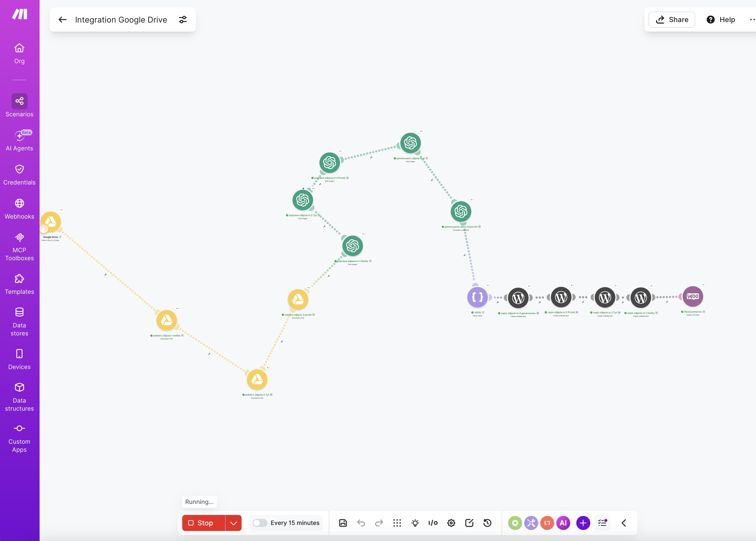Save the scenario with the floppy disk icon
Viewport: 756px width, 541px height.
tap(343, 523)
